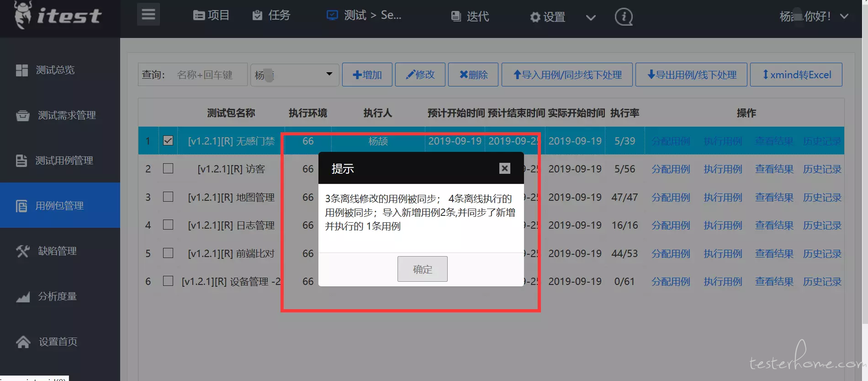Image resolution: width=868 pixels, height=381 pixels.
Task: Check the row 2 访客 checkbox
Action: click(x=168, y=168)
